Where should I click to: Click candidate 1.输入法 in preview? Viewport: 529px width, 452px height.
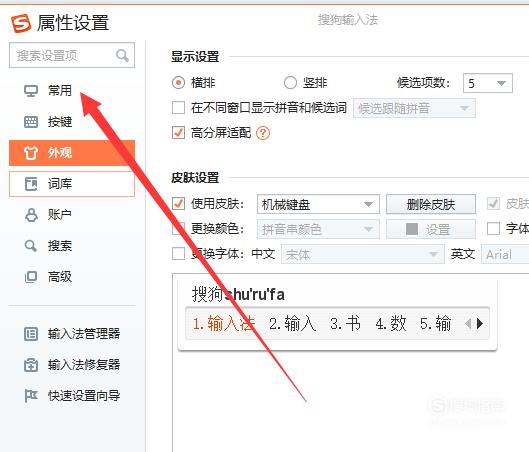click(x=224, y=324)
